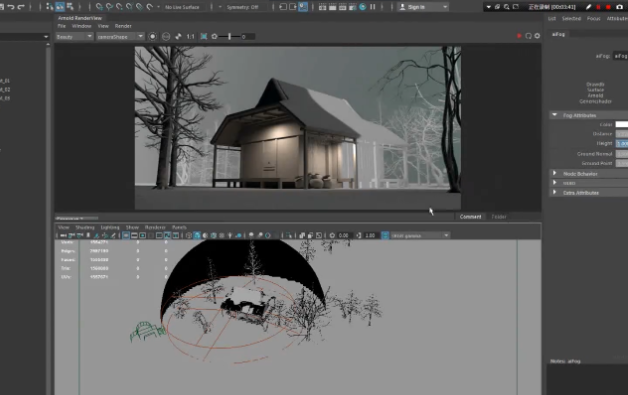The image size is (628, 395).
Task: Open the Arnold RenderView File menu
Action: (61, 26)
